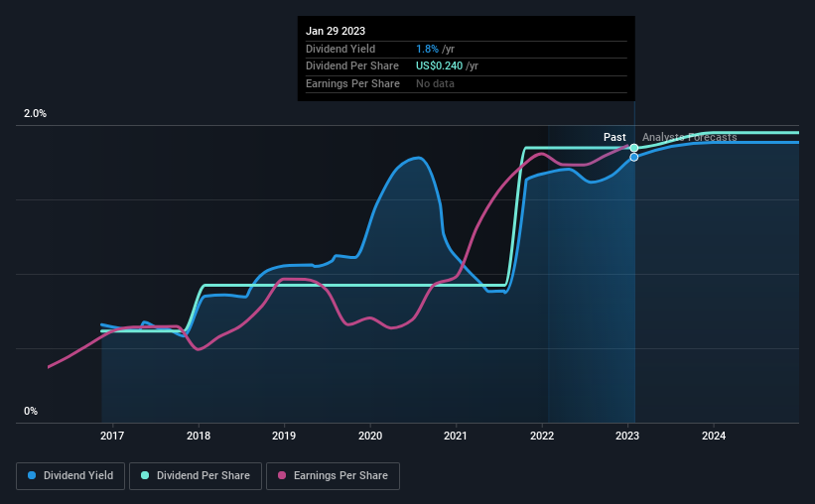Click the pink Earnings Per Share legend dot
Viewport: 815px width, 504px height.
[282, 475]
